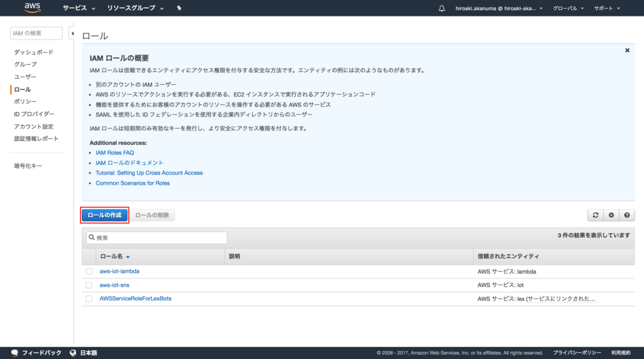Click the ロールの作成 button
This screenshot has height=359, width=644.
point(105,215)
